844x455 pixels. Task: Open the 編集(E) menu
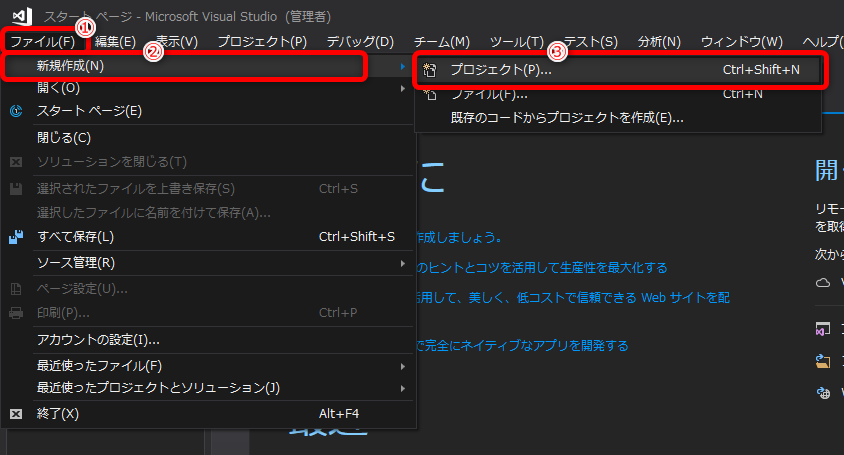116,41
